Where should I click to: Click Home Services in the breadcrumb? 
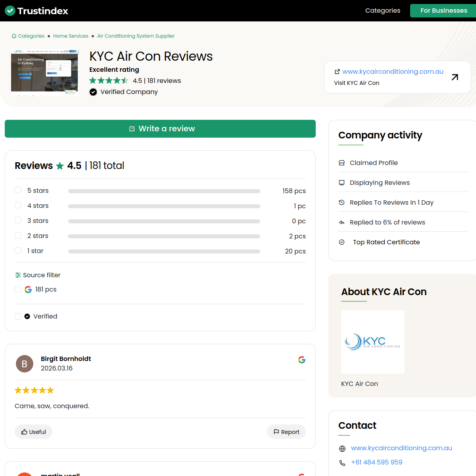pos(71,36)
